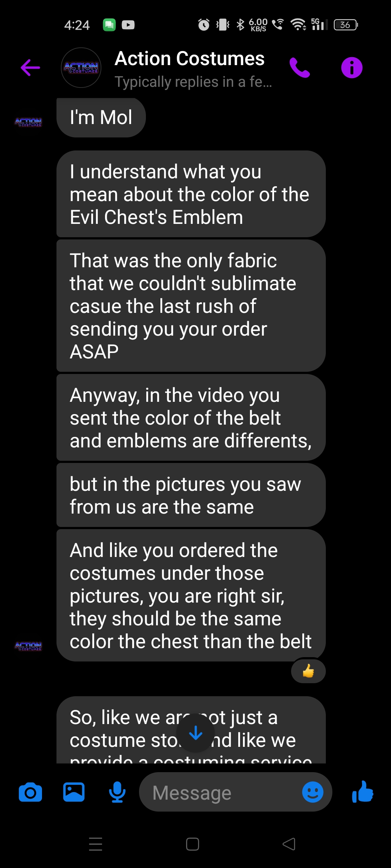The height and width of the screenshot is (868, 391).
Task: Tap the microphone to record voice
Action: click(x=117, y=792)
